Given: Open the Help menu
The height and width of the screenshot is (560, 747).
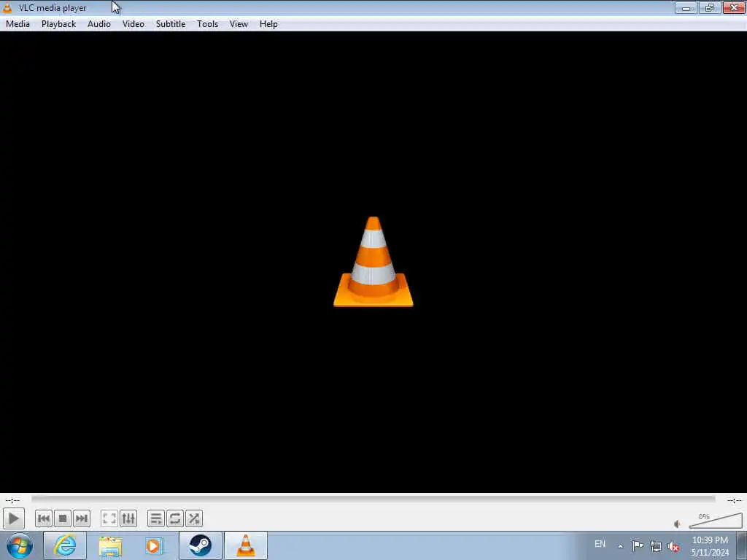Looking at the screenshot, I should [268, 24].
